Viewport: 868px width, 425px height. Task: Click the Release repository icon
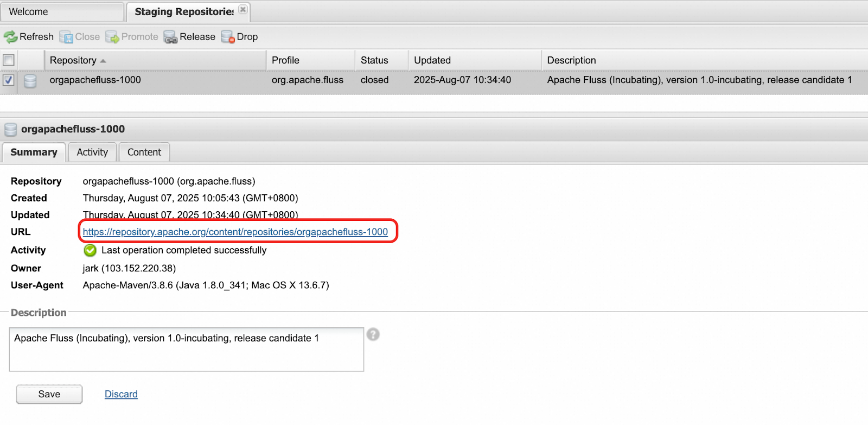170,37
